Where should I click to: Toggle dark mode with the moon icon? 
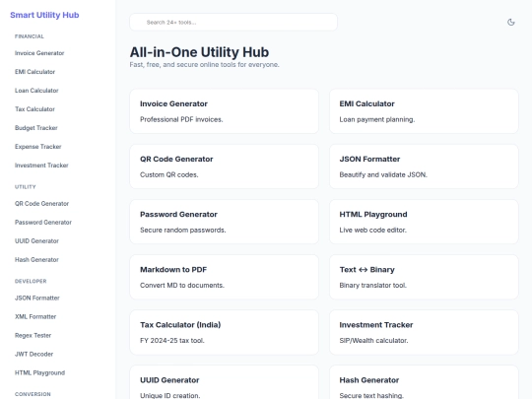[510, 22]
